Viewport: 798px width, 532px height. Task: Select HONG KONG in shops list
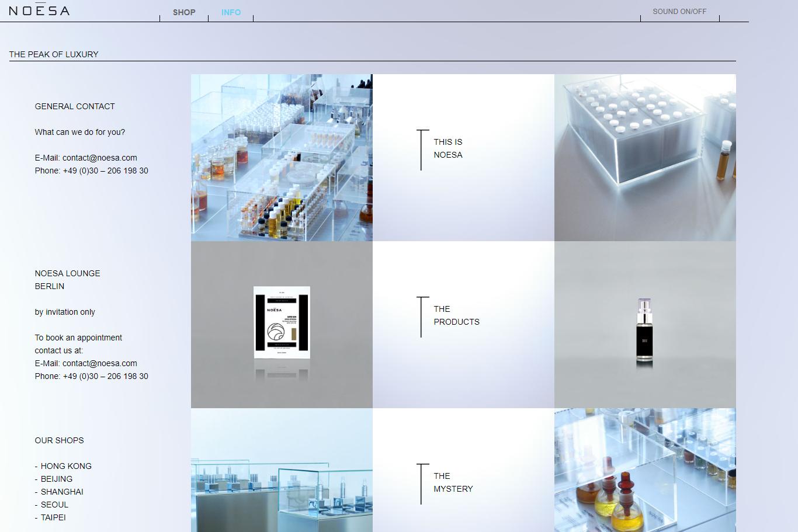click(66, 466)
